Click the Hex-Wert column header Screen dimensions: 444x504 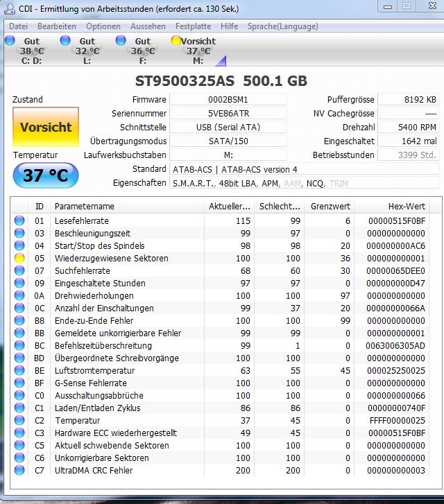tap(391, 206)
